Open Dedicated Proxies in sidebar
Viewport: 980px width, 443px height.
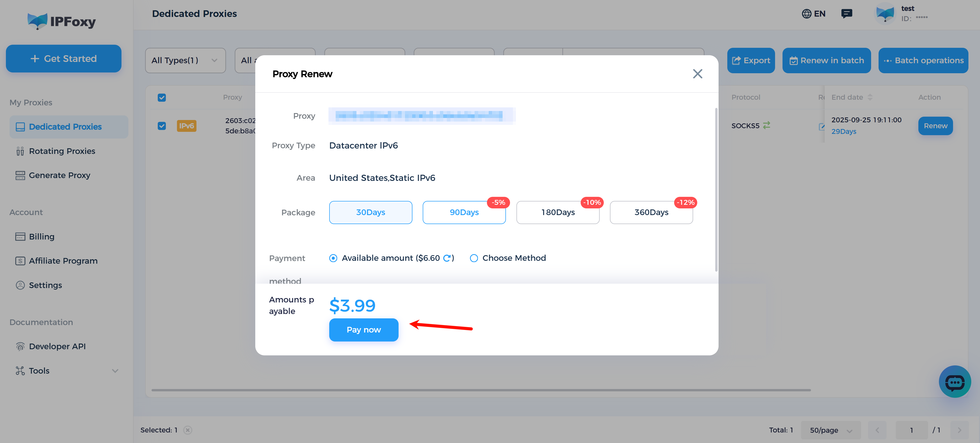pos(69,127)
